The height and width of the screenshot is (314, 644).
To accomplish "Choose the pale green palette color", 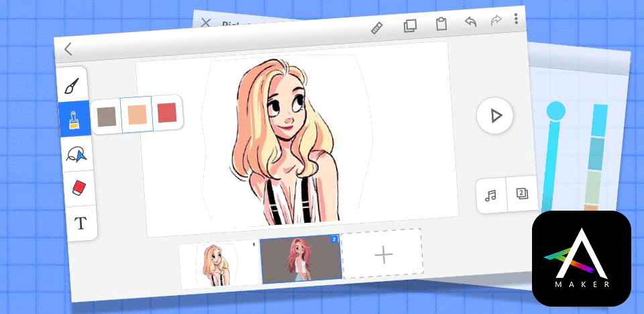I will pyautogui.click(x=594, y=187).
